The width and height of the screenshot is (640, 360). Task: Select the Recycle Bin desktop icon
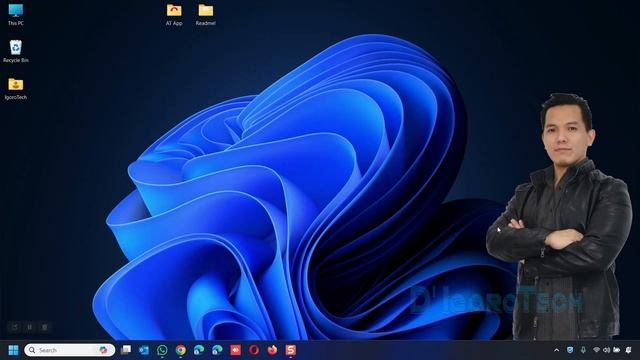pyautogui.click(x=16, y=51)
